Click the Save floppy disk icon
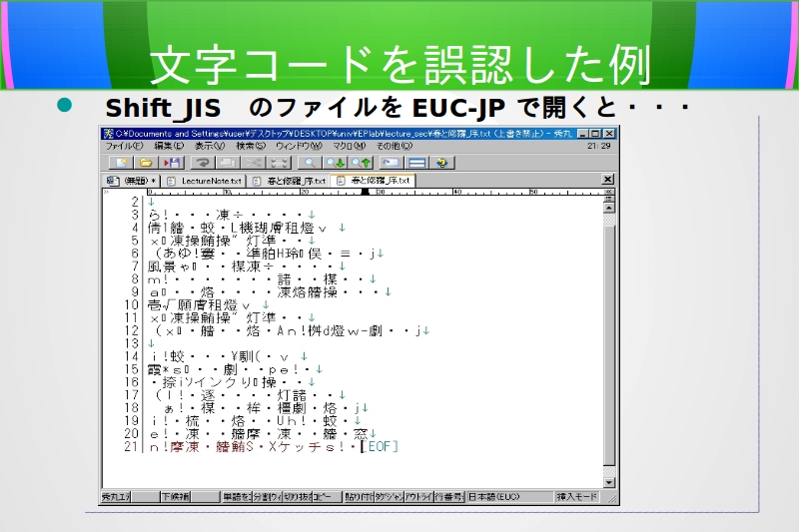 (172, 162)
